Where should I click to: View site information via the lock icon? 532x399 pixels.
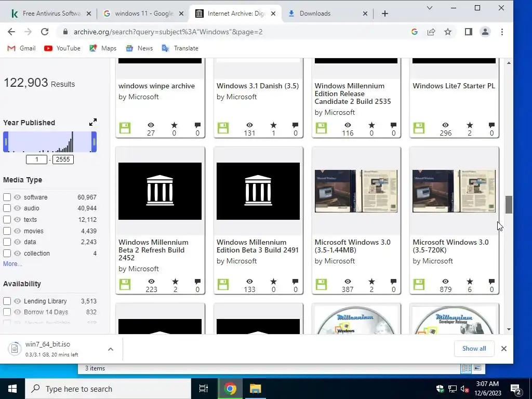click(x=65, y=32)
